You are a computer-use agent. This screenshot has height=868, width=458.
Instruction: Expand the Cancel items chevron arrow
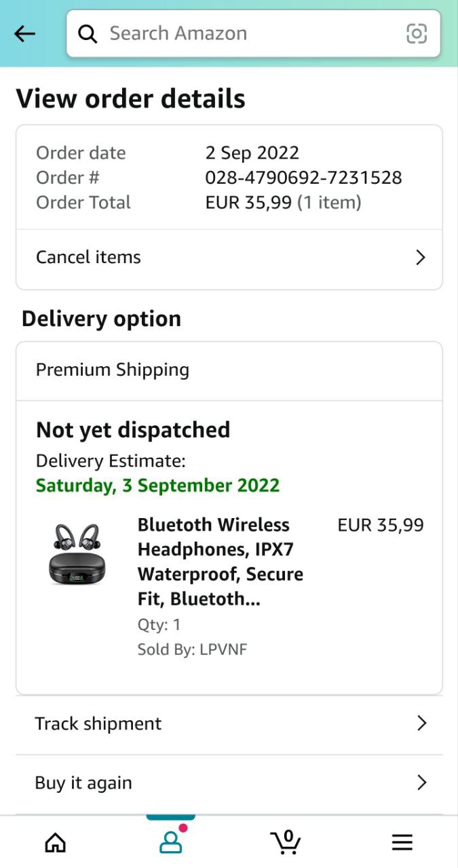point(421,258)
